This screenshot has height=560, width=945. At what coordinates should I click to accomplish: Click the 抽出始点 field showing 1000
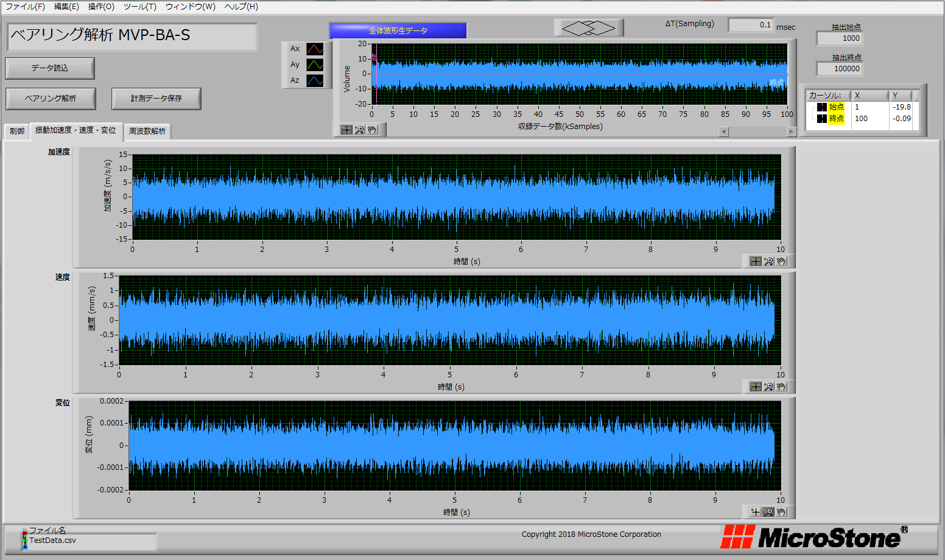(840, 38)
